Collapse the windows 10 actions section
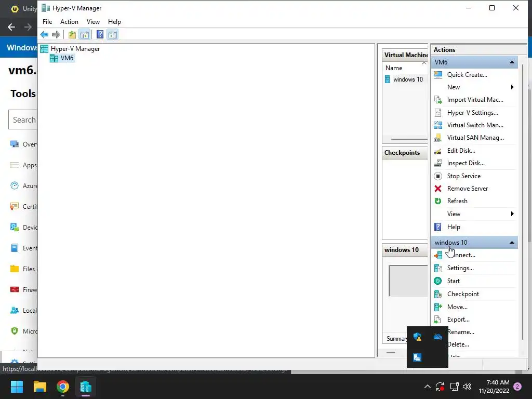This screenshot has width=532, height=399. [x=512, y=243]
